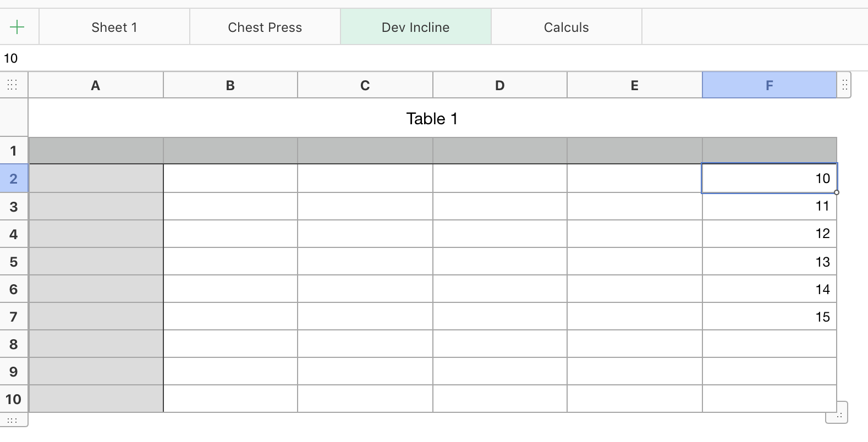Select row 10 header
The height and width of the screenshot is (442, 868).
click(14, 399)
